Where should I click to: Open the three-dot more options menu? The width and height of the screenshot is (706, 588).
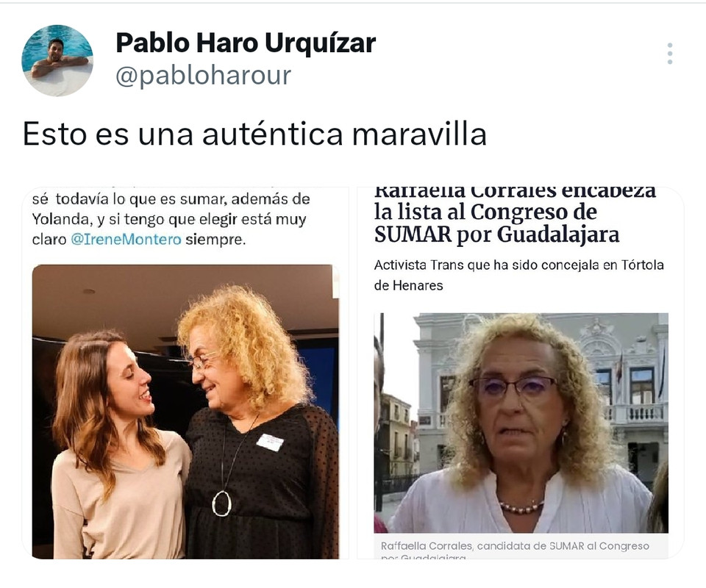point(670,54)
